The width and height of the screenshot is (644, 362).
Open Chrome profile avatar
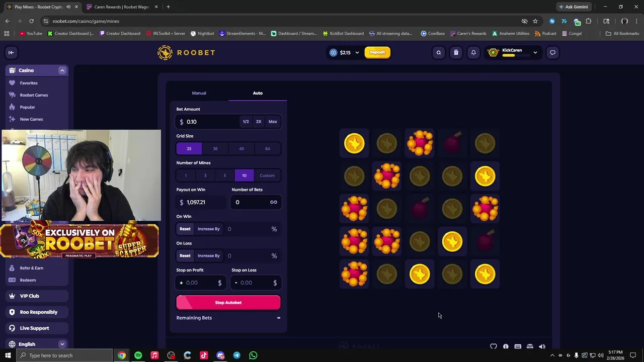pos(624,21)
